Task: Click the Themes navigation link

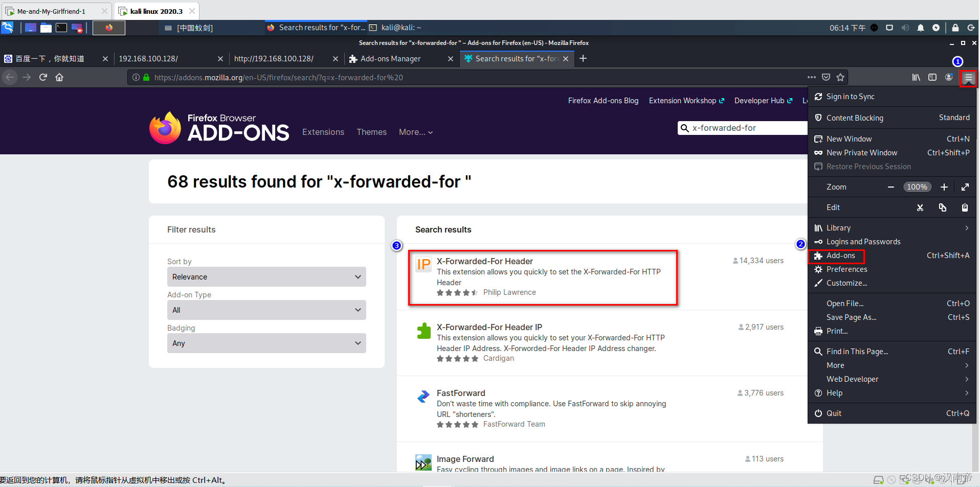Action: (x=372, y=132)
